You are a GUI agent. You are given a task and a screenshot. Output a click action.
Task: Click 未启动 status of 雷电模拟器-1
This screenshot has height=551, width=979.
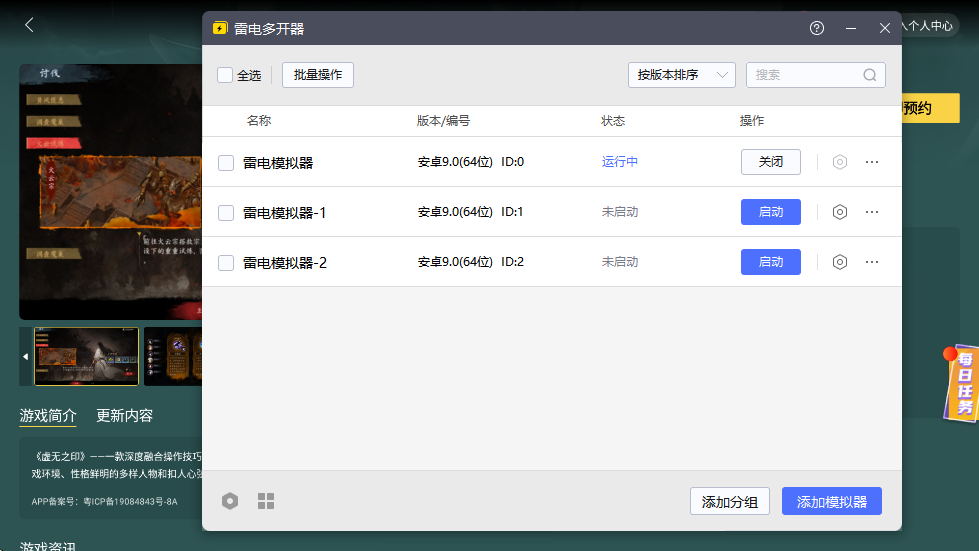point(620,212)
